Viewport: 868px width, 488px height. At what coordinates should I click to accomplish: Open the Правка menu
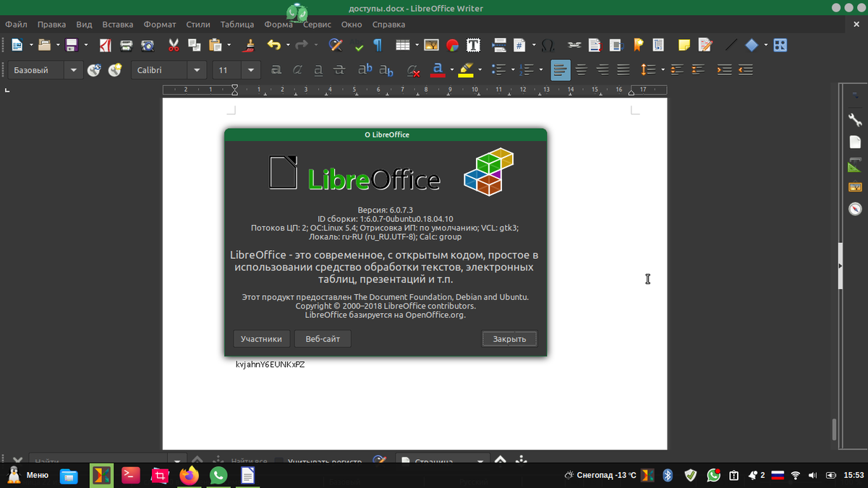point(51,25)
